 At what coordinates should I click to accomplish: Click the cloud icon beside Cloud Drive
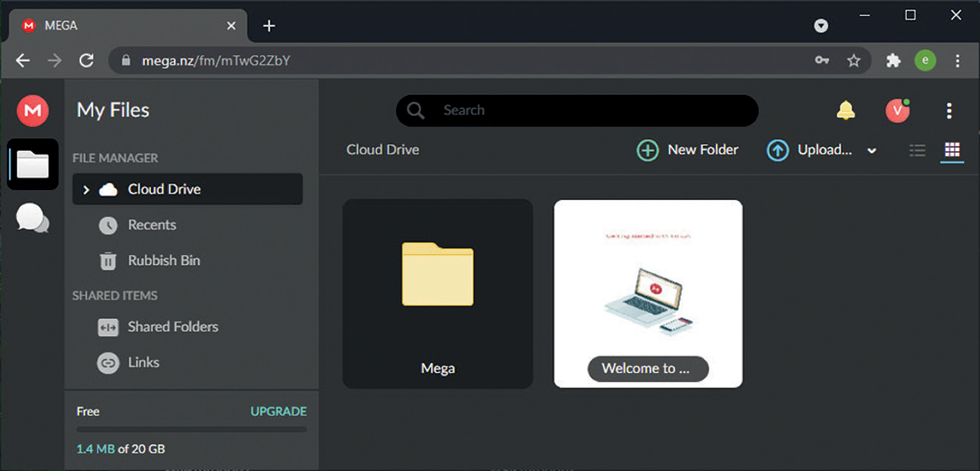point(108,189)
